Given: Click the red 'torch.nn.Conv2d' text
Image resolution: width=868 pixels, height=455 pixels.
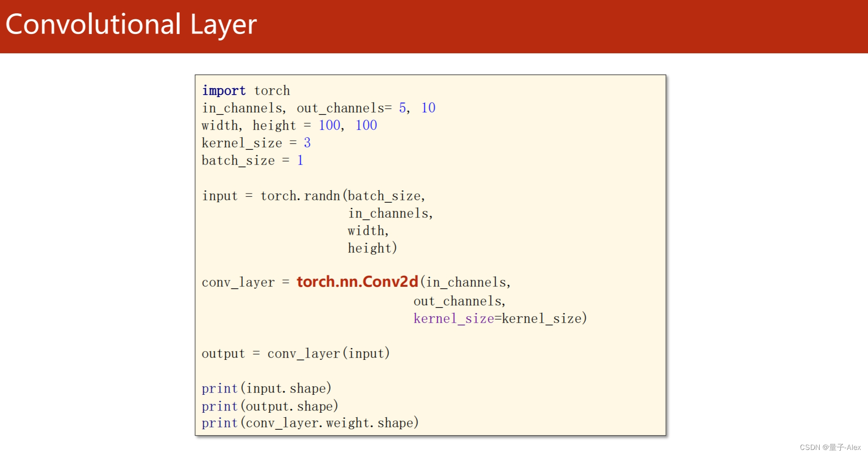Looking at the screenshot, I should point(357,282).
